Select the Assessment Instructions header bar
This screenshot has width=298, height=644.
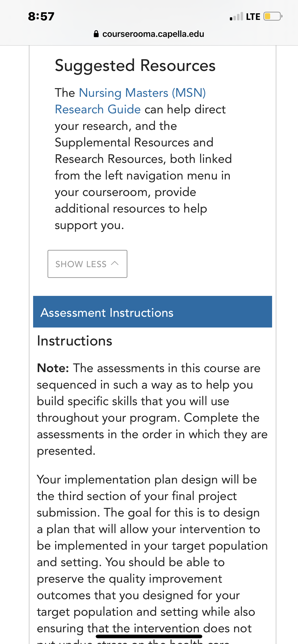153,312
